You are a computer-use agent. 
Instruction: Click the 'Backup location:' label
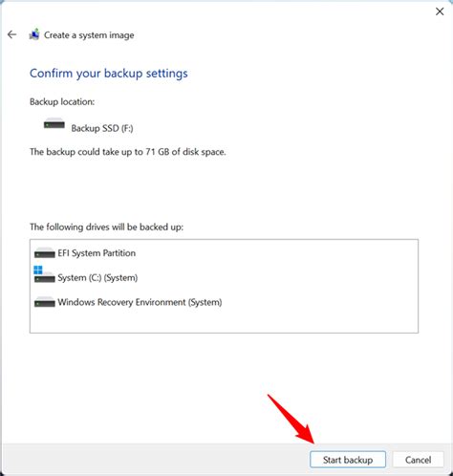(62, 101)
